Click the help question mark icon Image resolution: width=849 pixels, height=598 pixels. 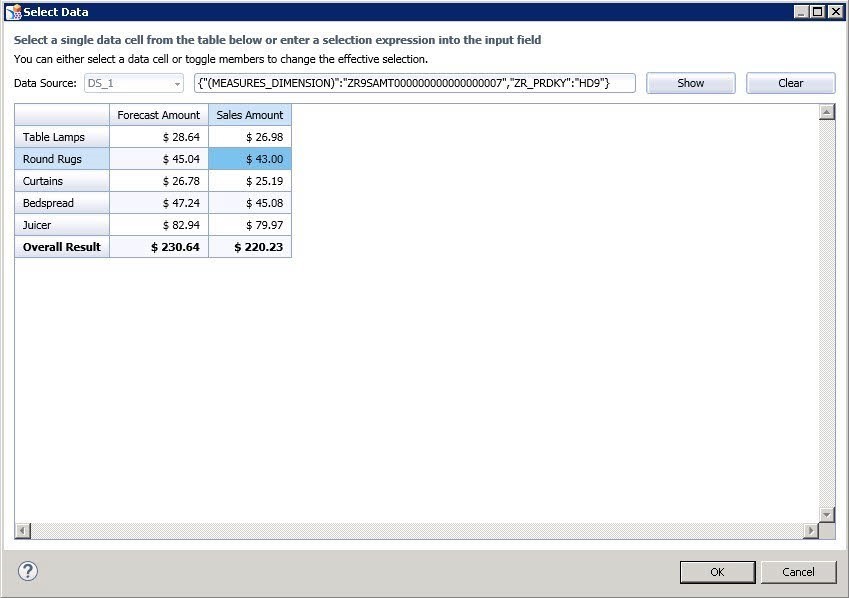tap(27, 571)
